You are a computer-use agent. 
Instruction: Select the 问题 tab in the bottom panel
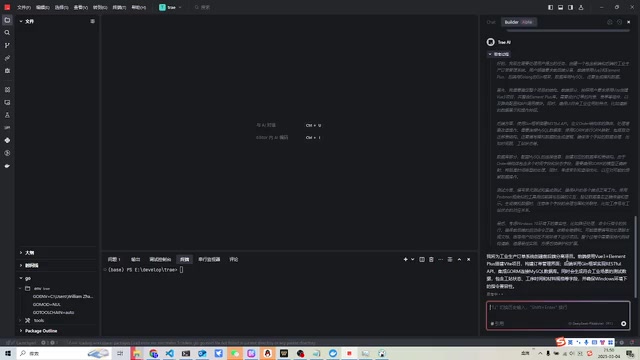pyautogui.click(x=114, y=259)
